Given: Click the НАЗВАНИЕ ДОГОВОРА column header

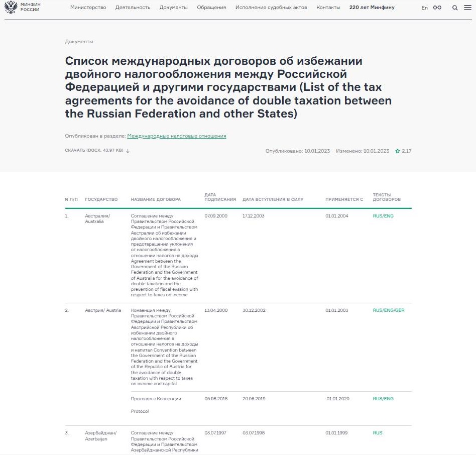Looking at the screenshot, I should tap(156, 199).
